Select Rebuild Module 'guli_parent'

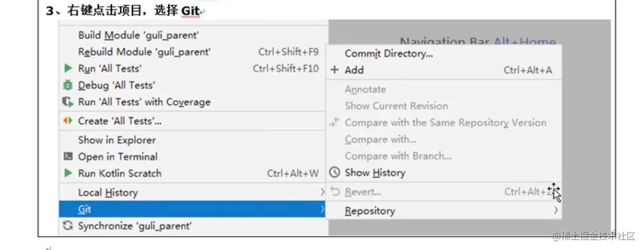click(144, 52)
